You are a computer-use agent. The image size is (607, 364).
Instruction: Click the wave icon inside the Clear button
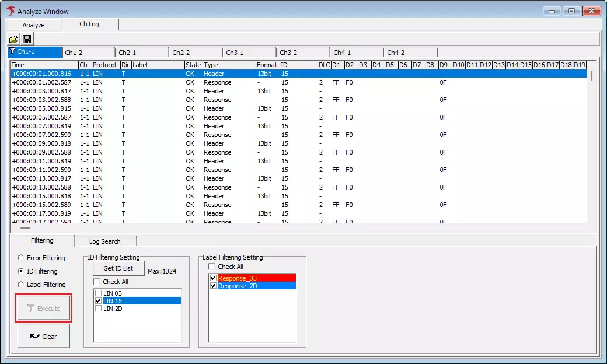tap(35, 336)
